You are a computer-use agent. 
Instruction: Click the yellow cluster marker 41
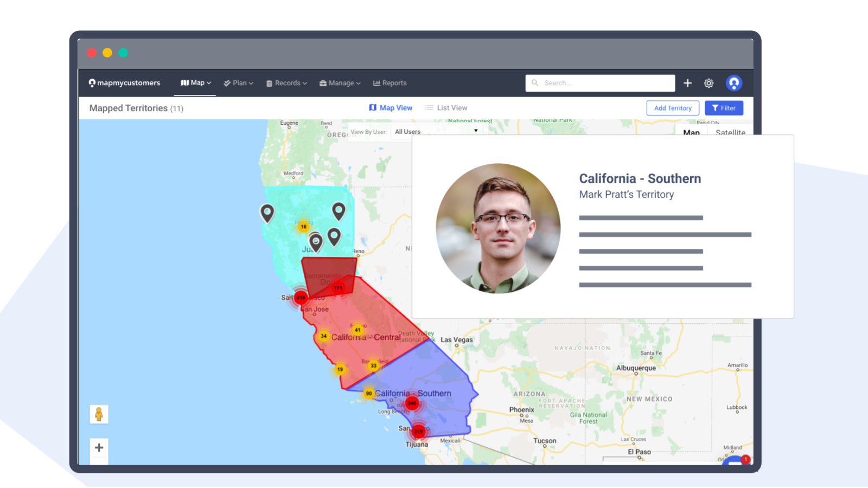[358, 330]
